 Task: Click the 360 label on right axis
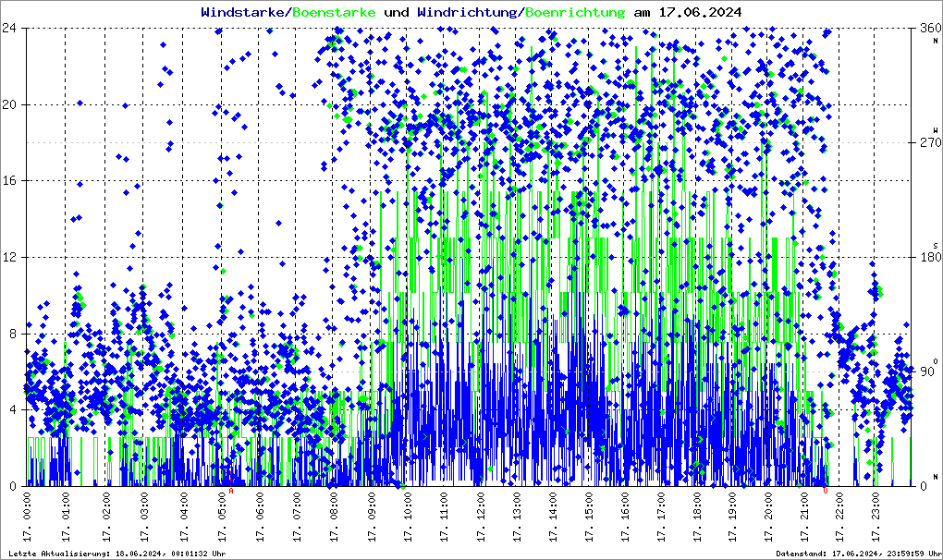pos(927,28)
